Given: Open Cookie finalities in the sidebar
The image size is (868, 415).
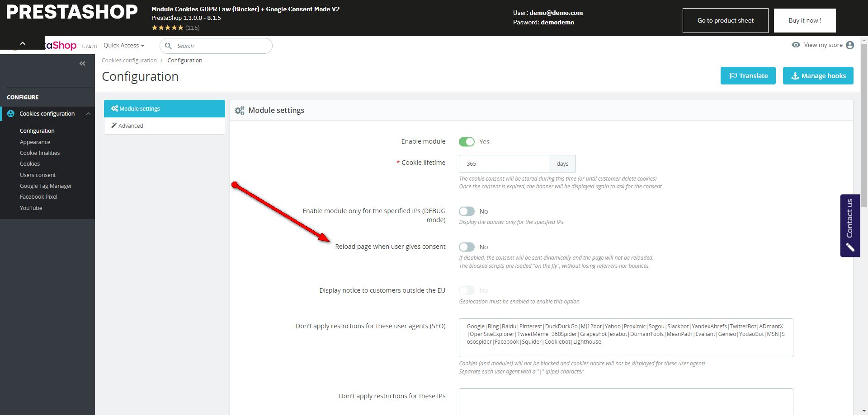Looking at the screenshot, I should coord(40,153).
